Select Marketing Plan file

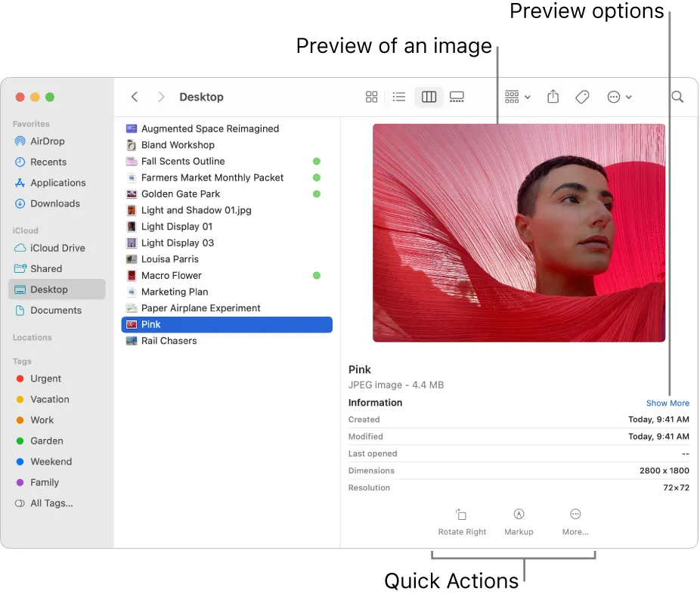(x=227, y=292)
